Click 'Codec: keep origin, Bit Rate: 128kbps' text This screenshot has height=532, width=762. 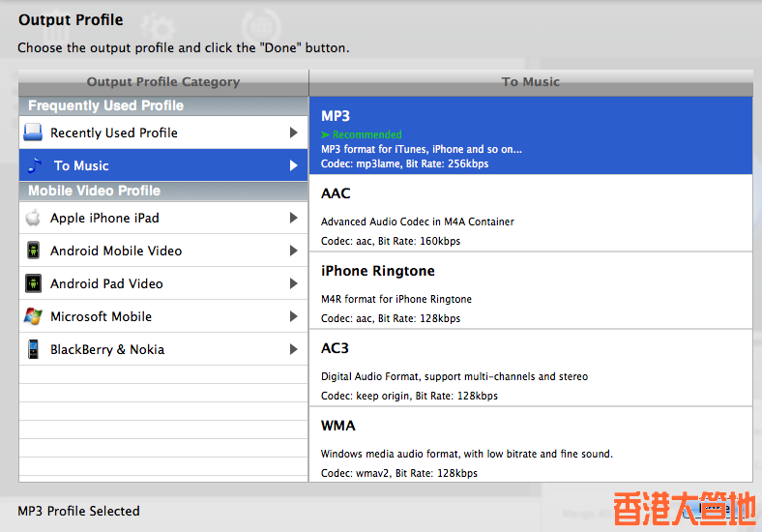pyautogui.click(x=409, y=396)
